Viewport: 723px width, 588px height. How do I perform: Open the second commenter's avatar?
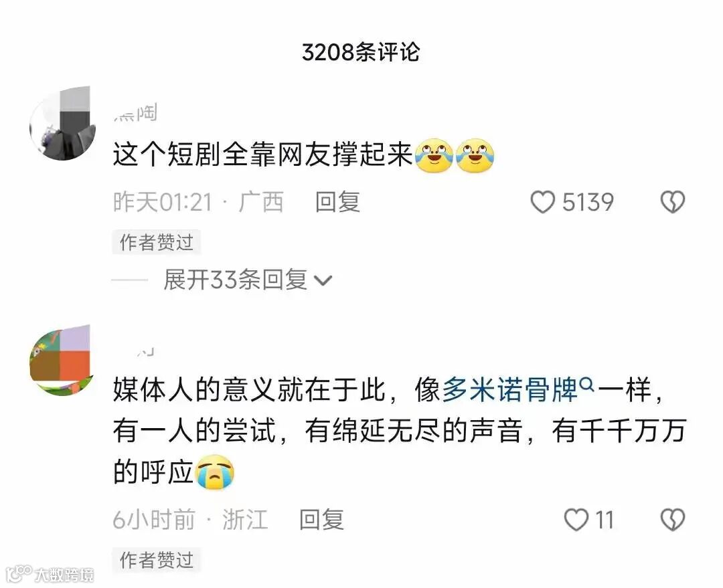pos(60,361)
